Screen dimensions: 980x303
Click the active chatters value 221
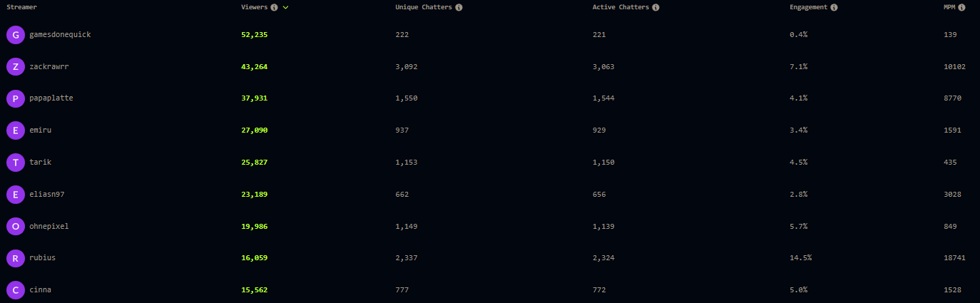[x=599, y=34]
